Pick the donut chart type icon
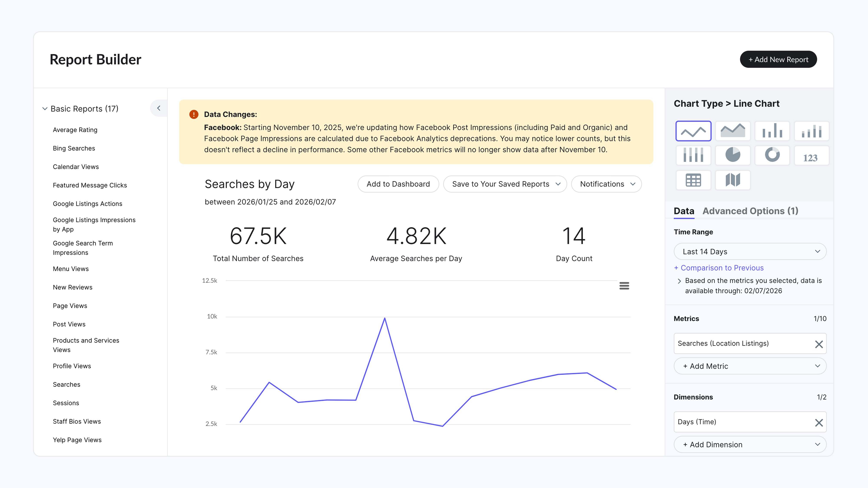Screen dimensions: 868x488 click(x=772, y=155)
